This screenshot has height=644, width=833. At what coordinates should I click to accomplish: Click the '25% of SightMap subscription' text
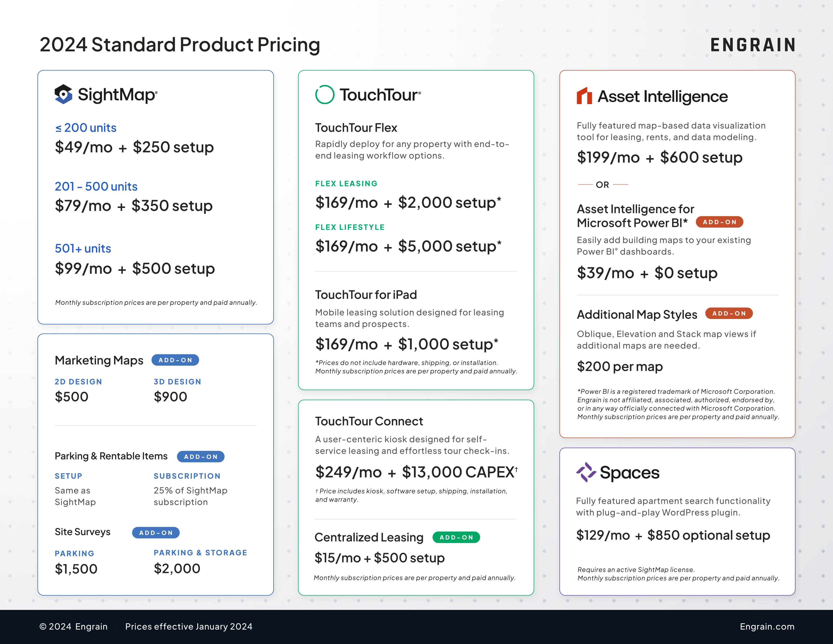click(x=190, y=496)
